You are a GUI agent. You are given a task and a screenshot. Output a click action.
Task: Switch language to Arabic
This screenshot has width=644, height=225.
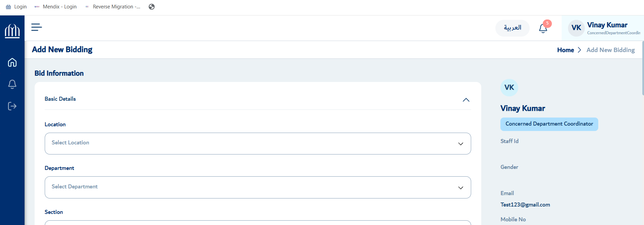[512, 28]
